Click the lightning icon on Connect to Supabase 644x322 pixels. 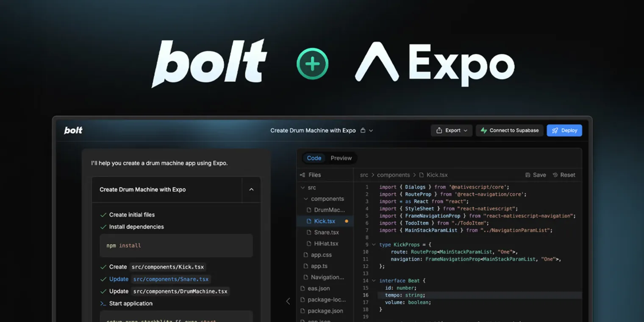(x=484, y=130)
